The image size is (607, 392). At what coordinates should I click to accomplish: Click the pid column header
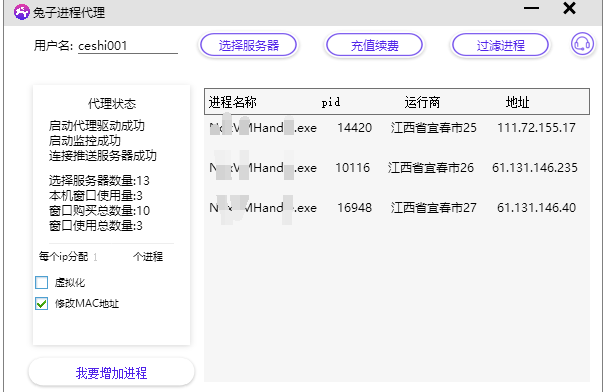click(x=331, y=102)
